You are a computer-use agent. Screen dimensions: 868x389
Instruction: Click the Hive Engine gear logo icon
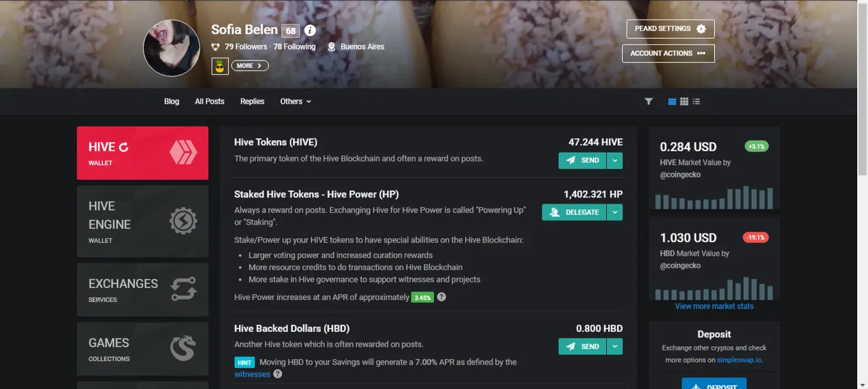[x=183, y=221]
